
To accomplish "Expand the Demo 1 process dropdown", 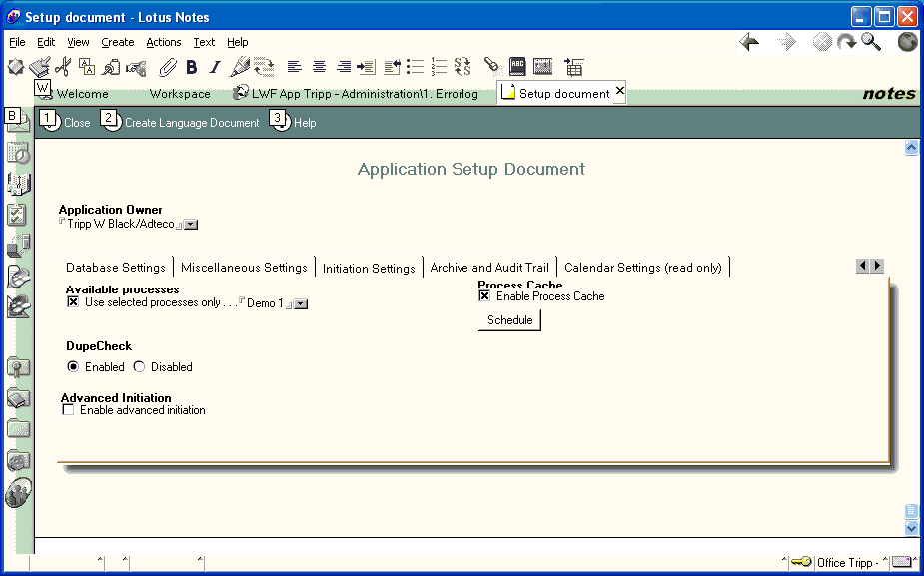I will 301,303.
